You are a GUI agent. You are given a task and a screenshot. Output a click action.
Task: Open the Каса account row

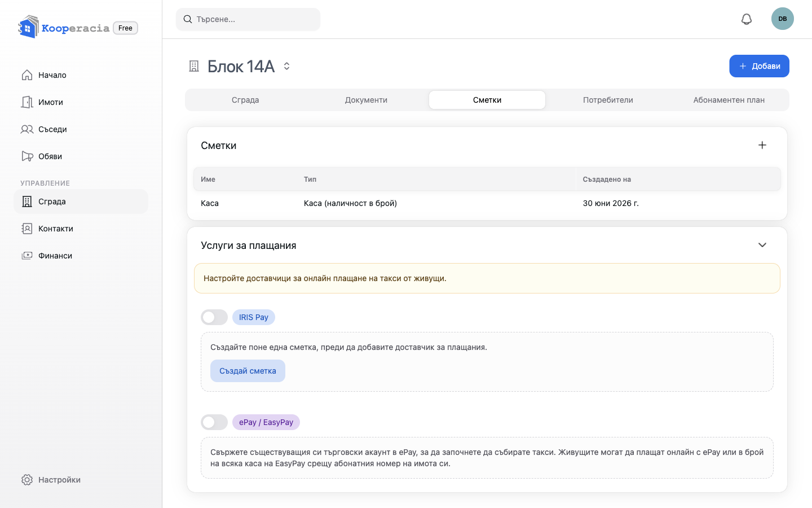pyautogui.click(x=487, y=203)
